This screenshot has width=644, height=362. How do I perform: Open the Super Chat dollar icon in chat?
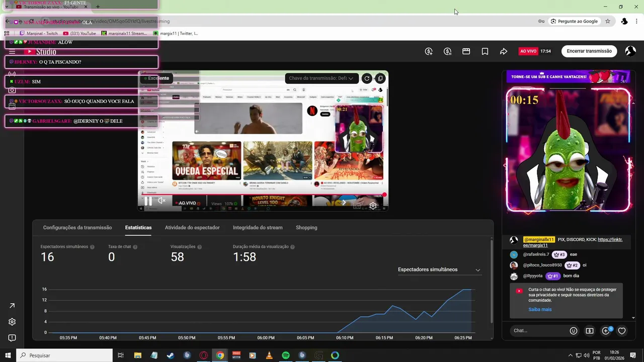[590, 331]
